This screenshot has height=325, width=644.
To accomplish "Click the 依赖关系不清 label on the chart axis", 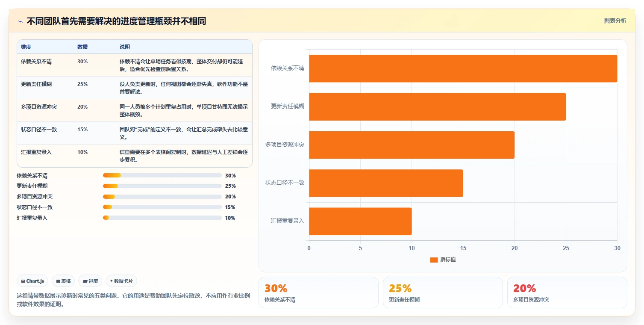I will point(288,68).
